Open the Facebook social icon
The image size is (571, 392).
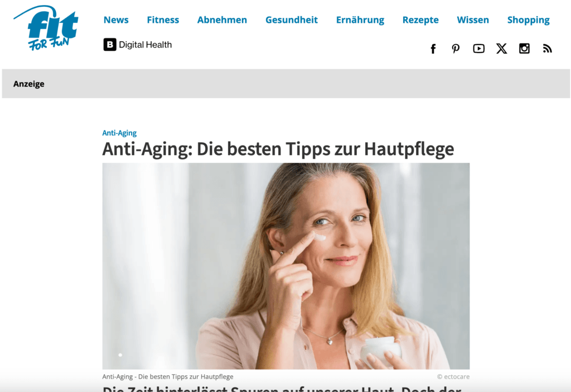pyautogui.click(x=433, y=49)
